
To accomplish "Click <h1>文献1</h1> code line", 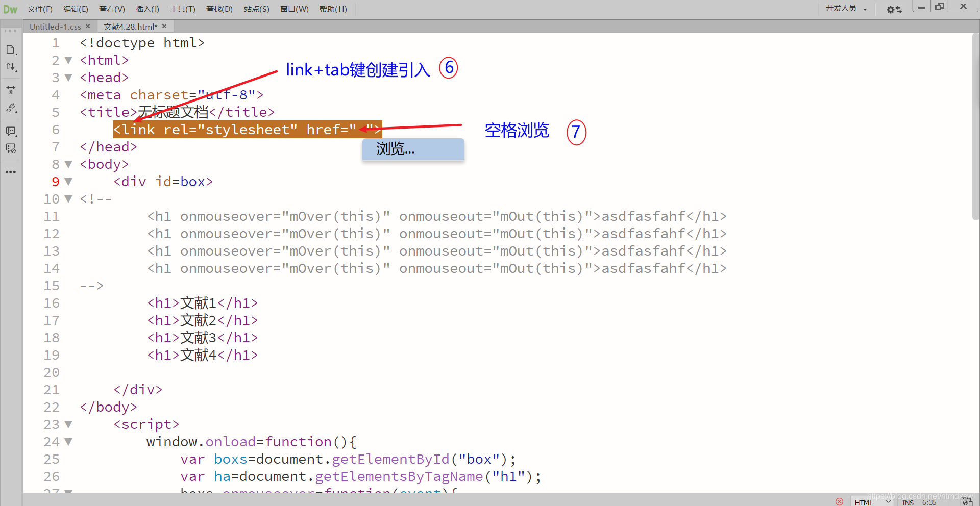I will tap(202, 303).
